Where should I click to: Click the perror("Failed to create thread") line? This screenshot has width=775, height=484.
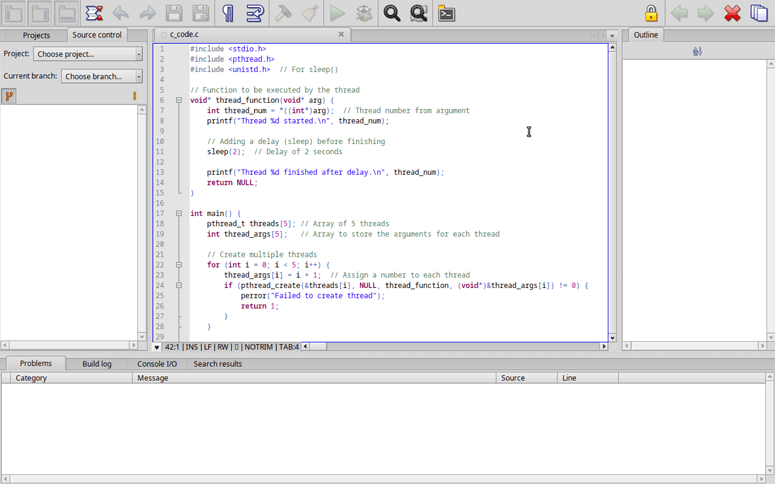[312, 296]
